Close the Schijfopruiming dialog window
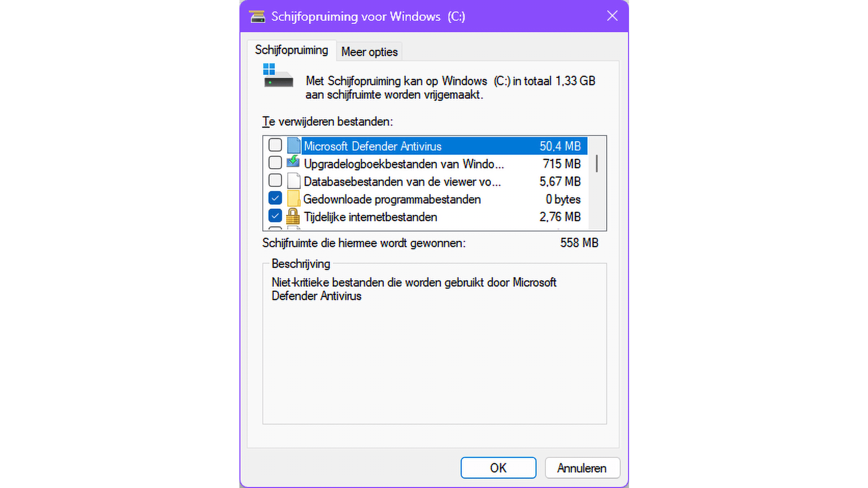The width and height of the screenshot is (868, 488). point(612,16)
